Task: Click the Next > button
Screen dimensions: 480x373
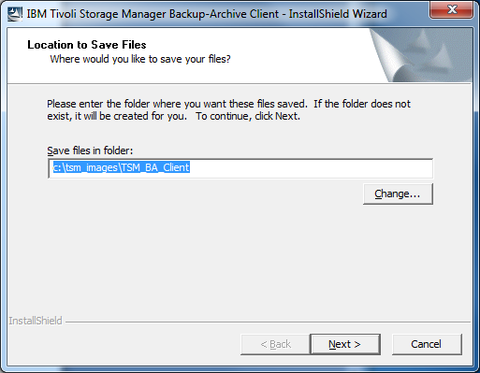Action: (x=345, y=344)
